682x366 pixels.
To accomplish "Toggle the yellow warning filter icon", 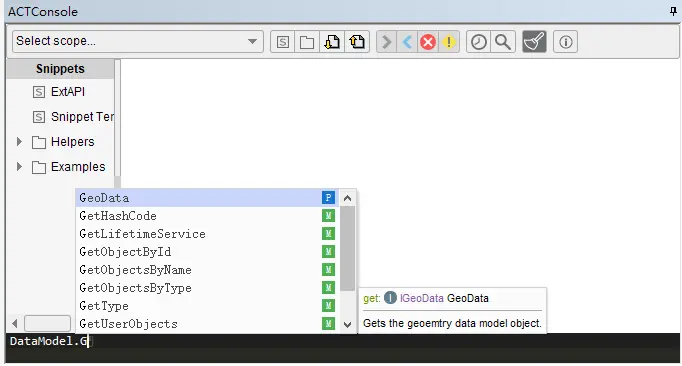I will 448,42.
